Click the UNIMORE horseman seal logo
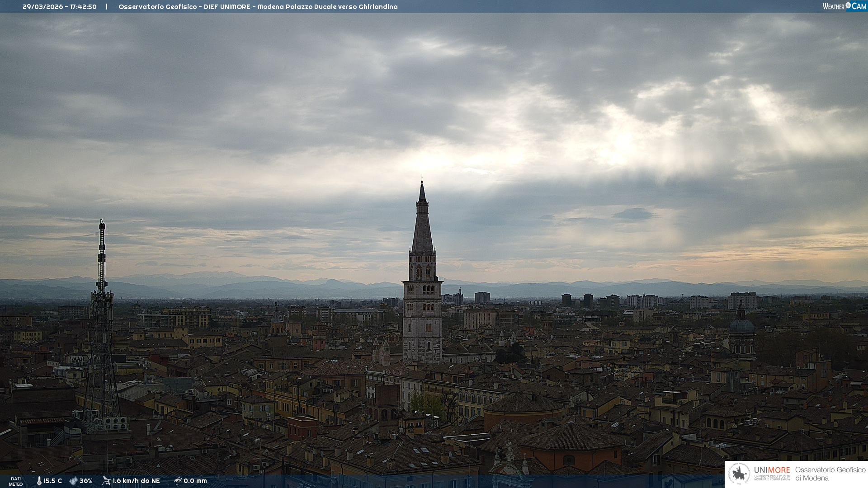This screenshot has width=868, height=488. click(740, 474)
